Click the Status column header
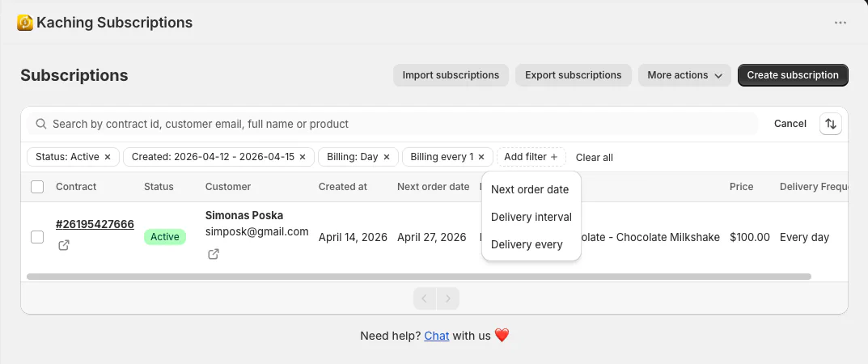 point(159,187)
